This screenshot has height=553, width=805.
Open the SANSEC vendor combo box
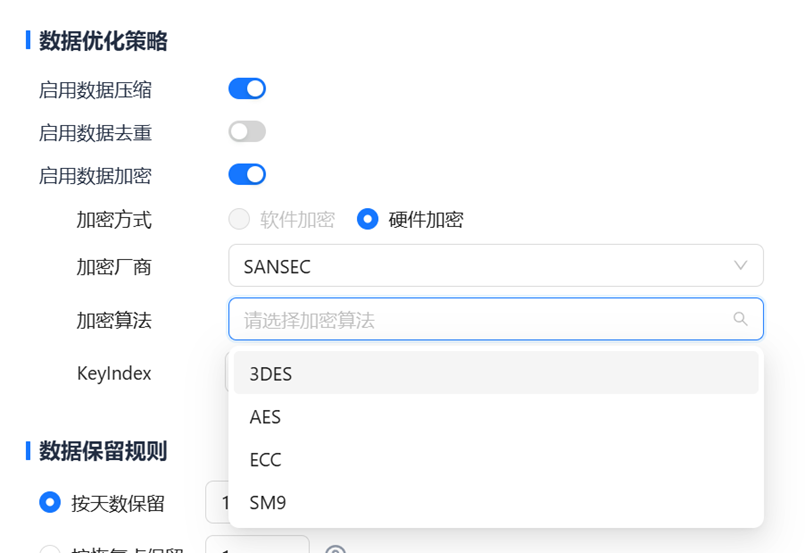point(480,266)
